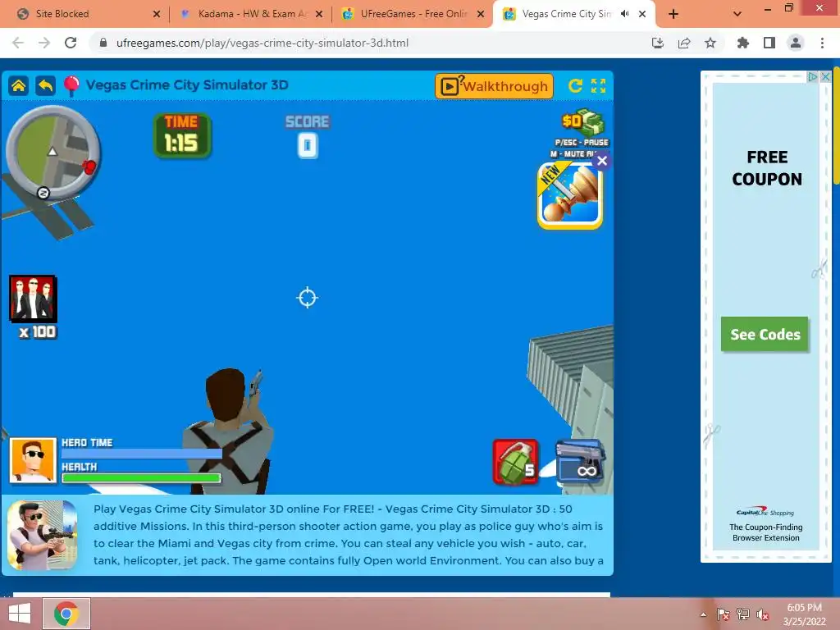Open the Walkthrough video button

(494, 86)
